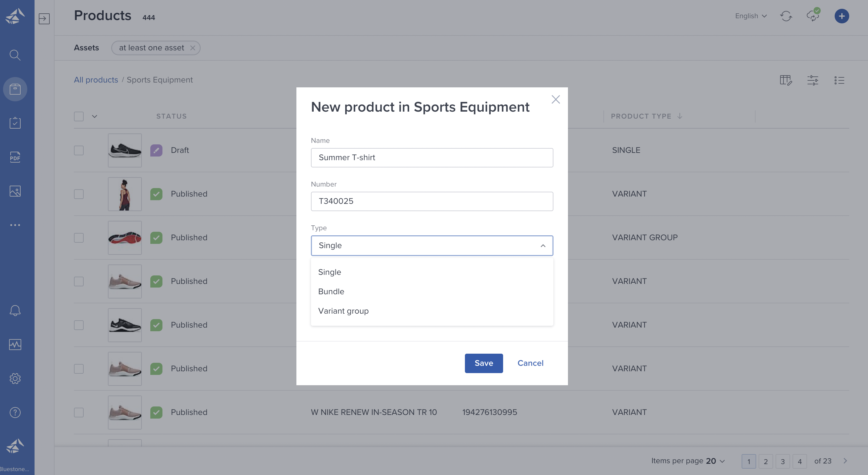Check the row checkbox for woman tank top product
This screenshot has width=868, height=475.
click(x=79, y=194)
